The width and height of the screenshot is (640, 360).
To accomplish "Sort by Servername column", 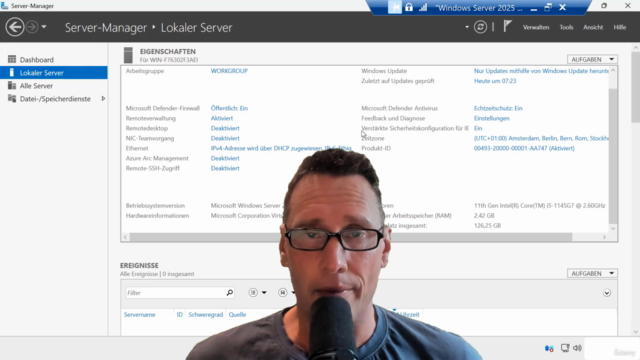I will pos(140,314).
